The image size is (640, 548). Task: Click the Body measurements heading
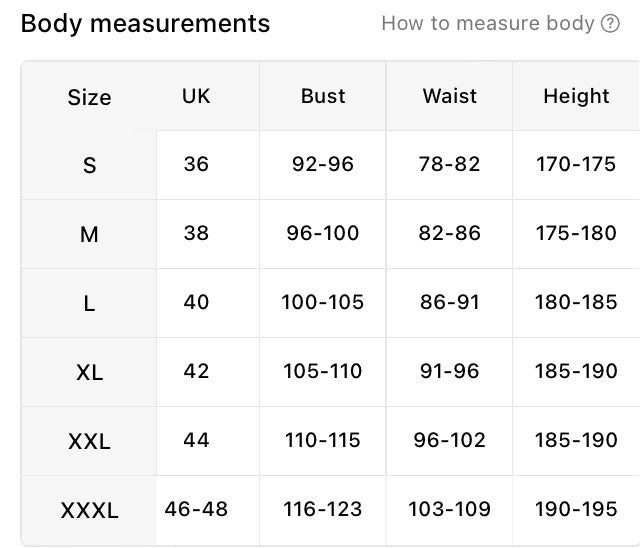(x=145, y=23)
